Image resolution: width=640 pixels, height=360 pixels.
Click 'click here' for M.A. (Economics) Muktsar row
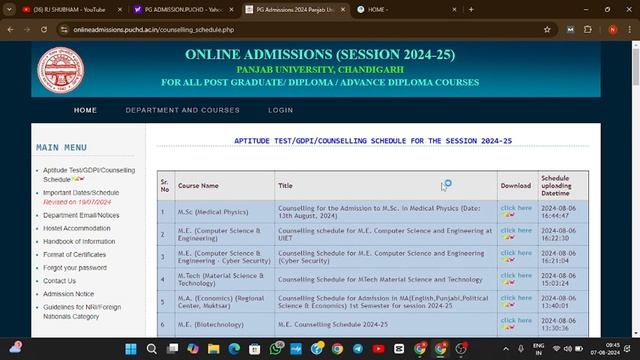[516, 298]
